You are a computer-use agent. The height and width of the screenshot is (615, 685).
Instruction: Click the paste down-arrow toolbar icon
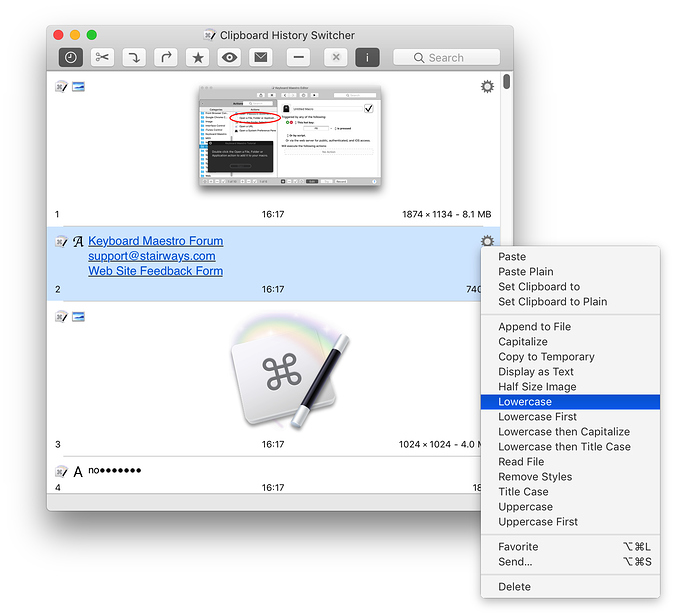pos(134,57)
